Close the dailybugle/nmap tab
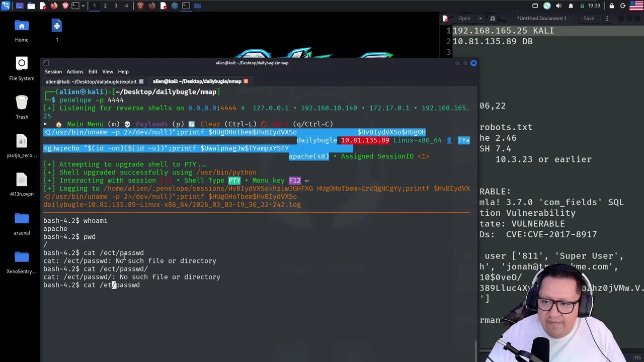Viewport: 644px width, 362px height. pyautogui.click(x=246, y=81)
